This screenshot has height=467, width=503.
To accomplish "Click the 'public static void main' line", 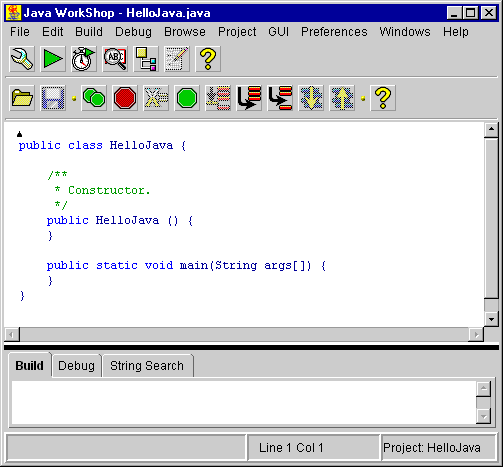I will (x=186, y=266).
